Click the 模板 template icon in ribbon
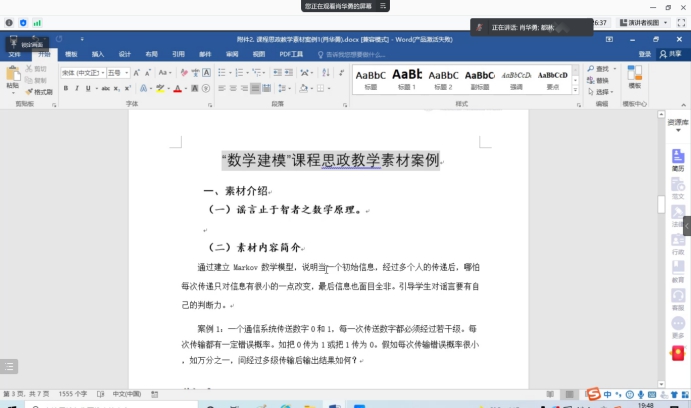Image resolution: width=691 pixels, height=408 pixels. [x=633, y=77]
